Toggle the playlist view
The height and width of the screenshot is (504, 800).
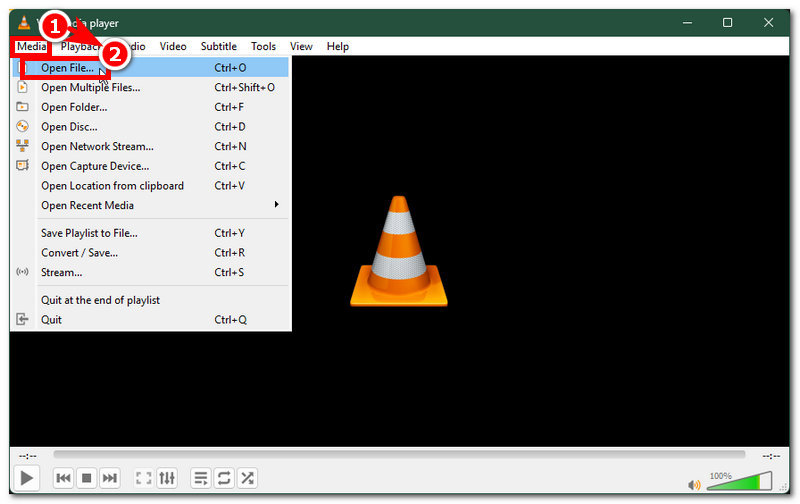click(200, 478)
